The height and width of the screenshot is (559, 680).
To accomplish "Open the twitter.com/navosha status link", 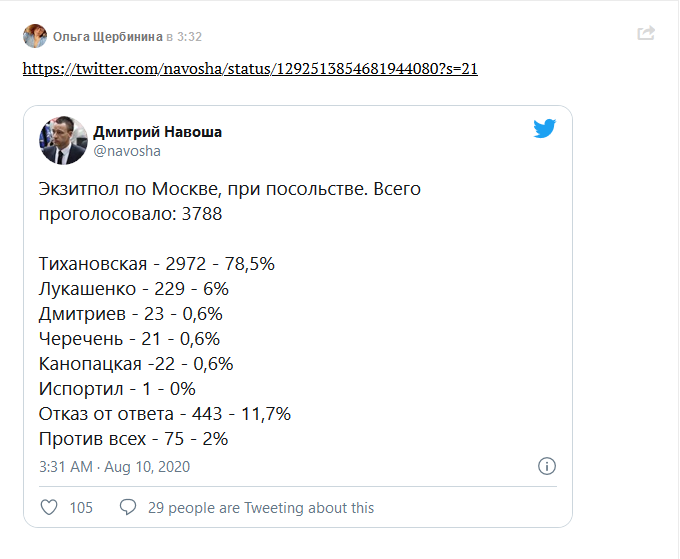I will [x=250, y=69].
